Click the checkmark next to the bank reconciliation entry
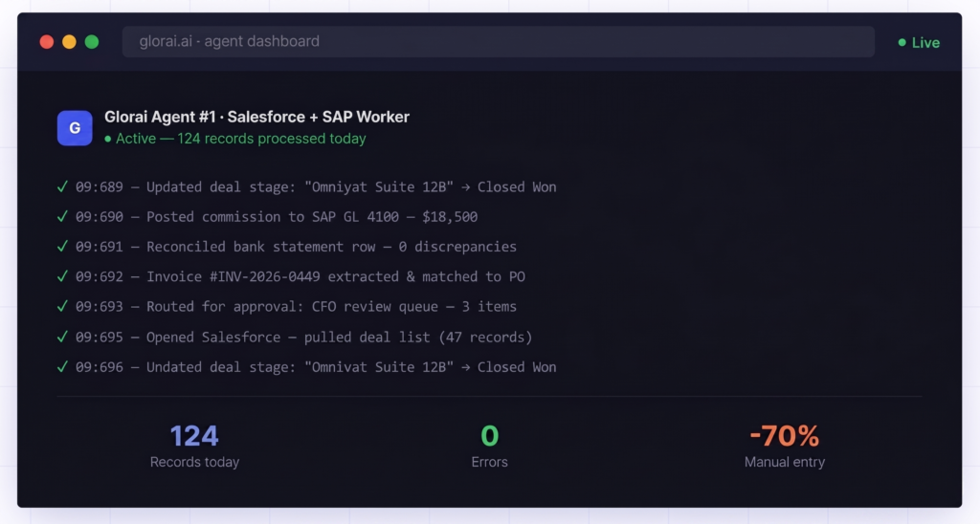 tap(62, 246)
